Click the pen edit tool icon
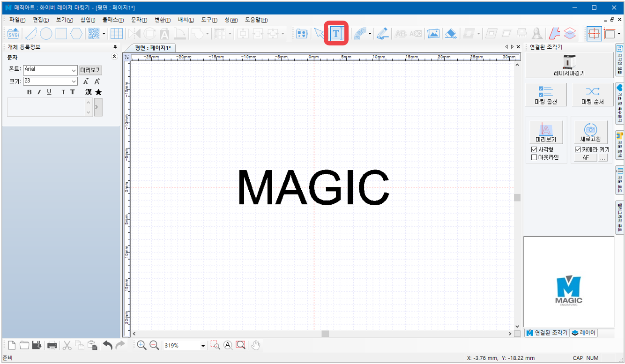The image size is (625, 364). 382,34
